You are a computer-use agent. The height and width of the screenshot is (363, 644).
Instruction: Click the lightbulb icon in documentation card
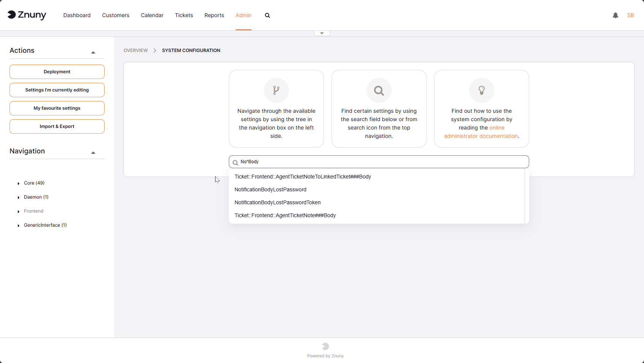click(x=481, y=90)
